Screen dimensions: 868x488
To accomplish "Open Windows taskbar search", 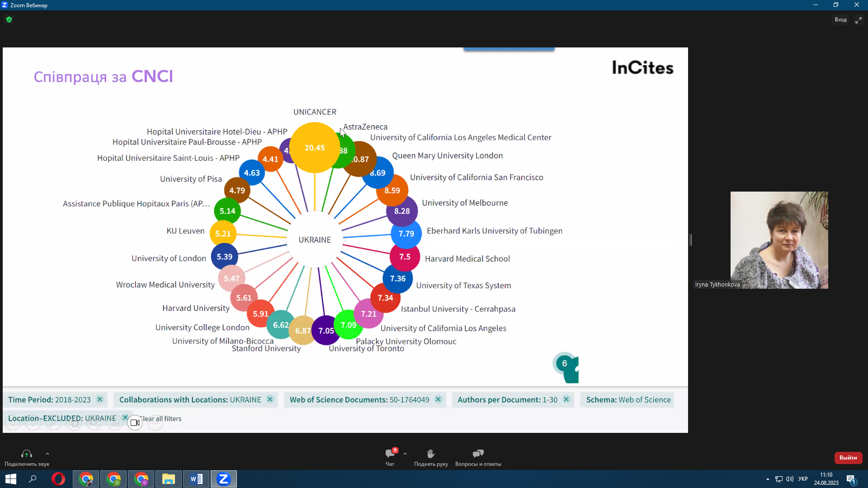I will (33, 479).
